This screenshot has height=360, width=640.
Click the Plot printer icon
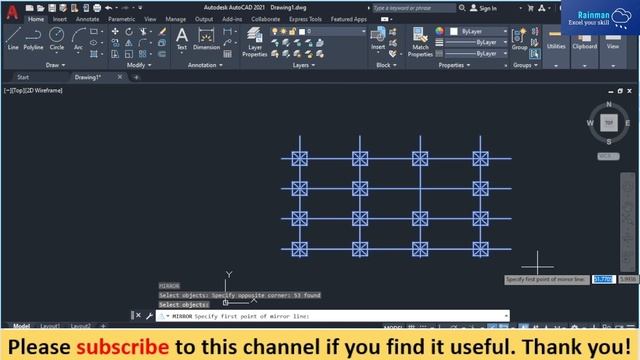(97, 8)
